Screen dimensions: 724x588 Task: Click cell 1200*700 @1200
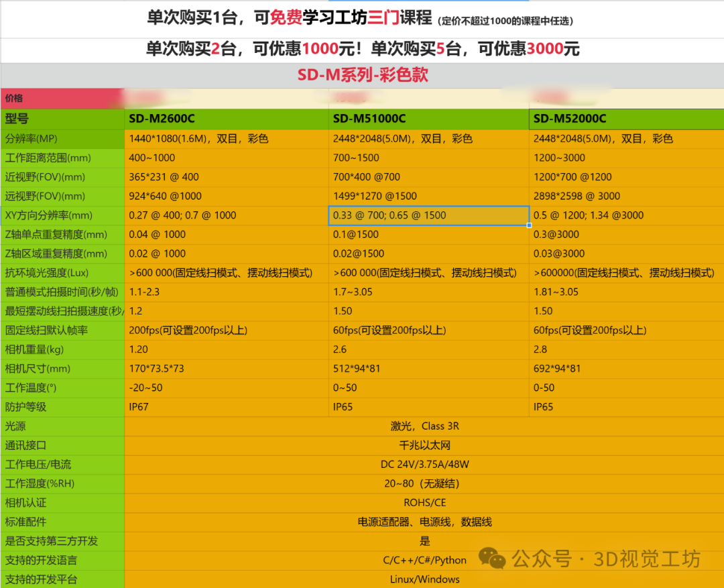click(x=627, y=178)
